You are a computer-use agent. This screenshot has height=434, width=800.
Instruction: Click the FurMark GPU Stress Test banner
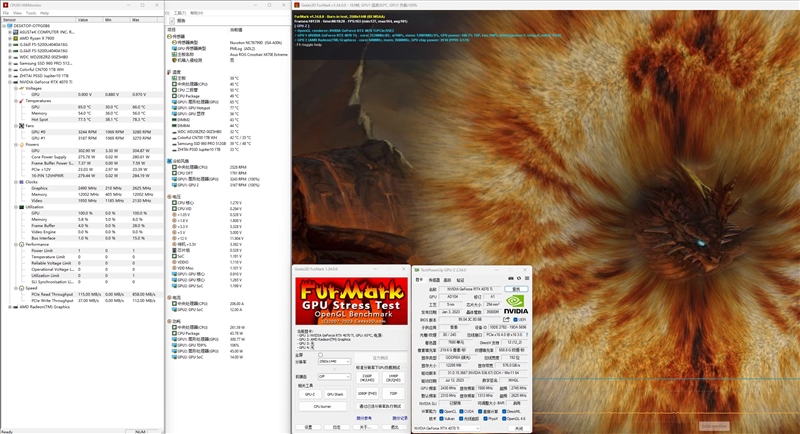click(352, 301)
